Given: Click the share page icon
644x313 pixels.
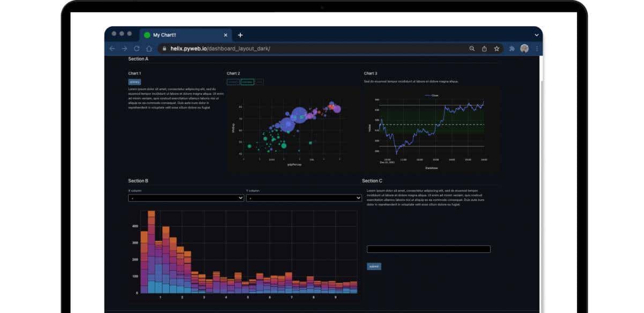Looking at the screenshot, I should [x=484, y=48].
